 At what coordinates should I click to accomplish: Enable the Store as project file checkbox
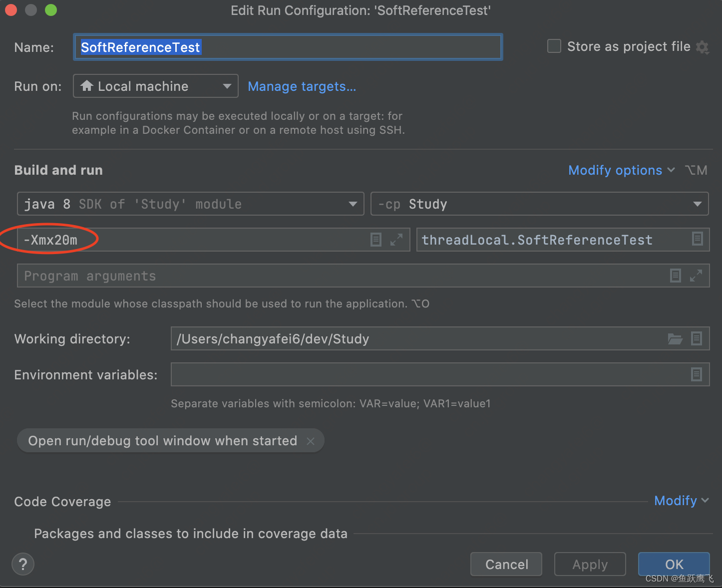554,46
